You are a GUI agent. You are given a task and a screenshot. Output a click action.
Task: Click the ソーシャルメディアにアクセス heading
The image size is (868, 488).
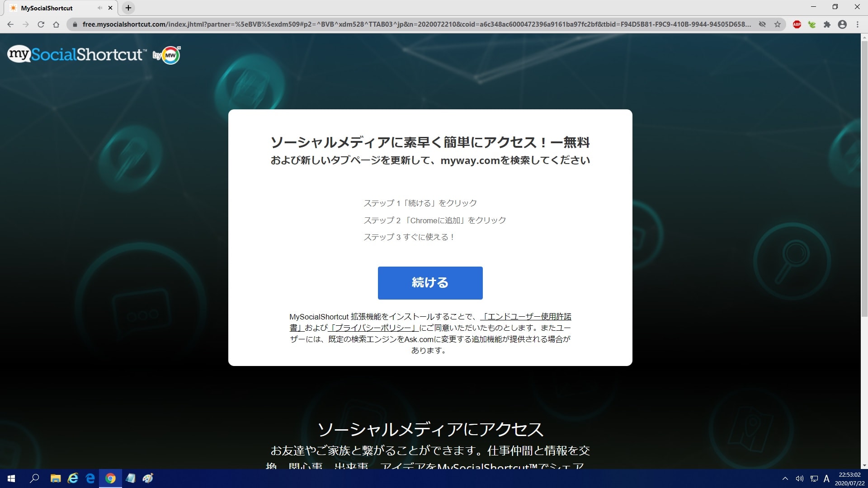430,430
